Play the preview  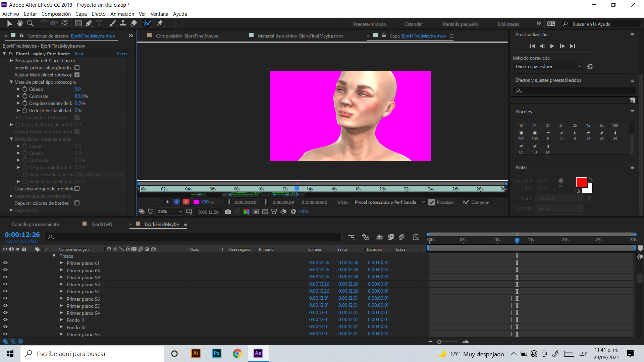point(552,46)
